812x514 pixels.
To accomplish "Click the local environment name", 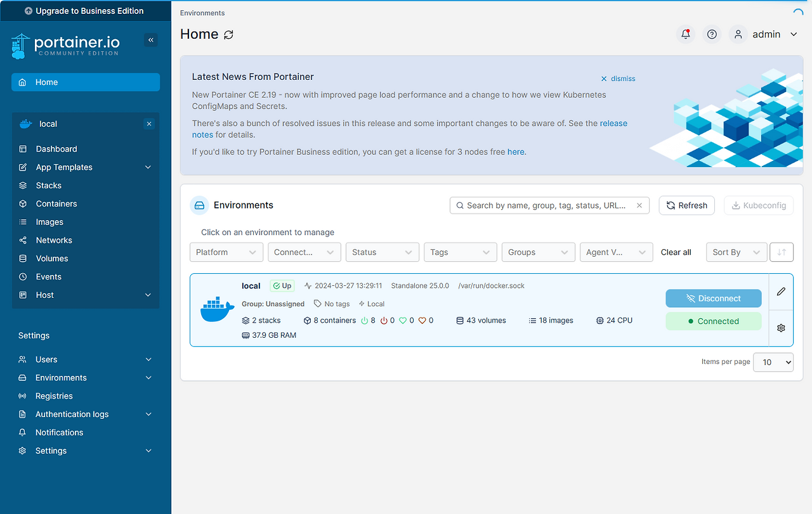I will 251,286.
